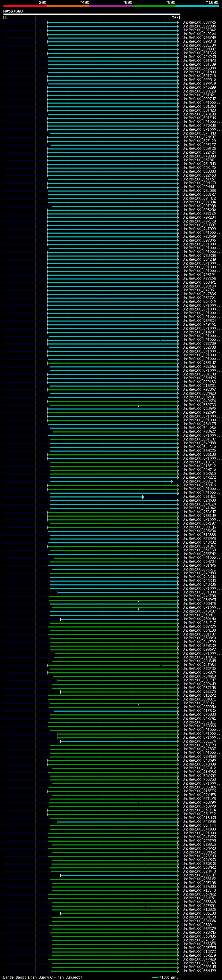
Task: Select hit label UniRef100_P79183
Action: point(199,382)
